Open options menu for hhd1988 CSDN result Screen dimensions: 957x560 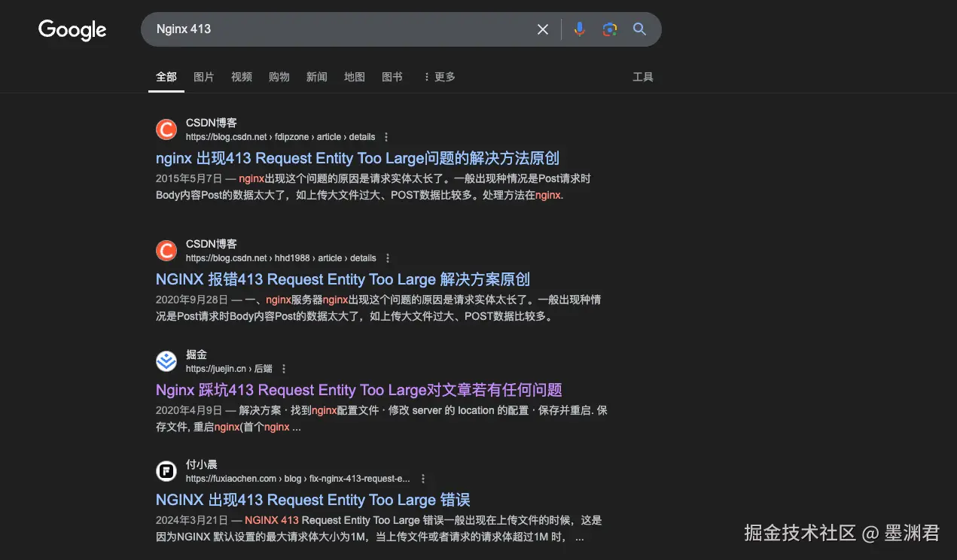click(387, 258)
